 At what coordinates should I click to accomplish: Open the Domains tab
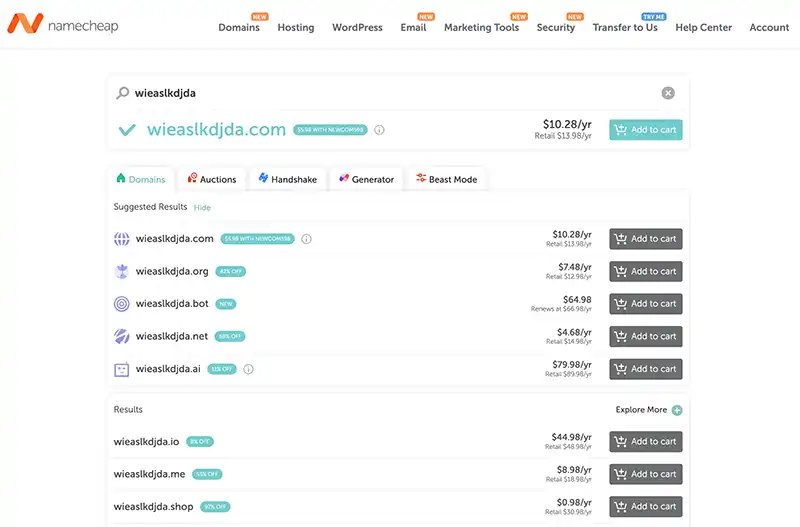pyautogui.click(x=141, y=179)
